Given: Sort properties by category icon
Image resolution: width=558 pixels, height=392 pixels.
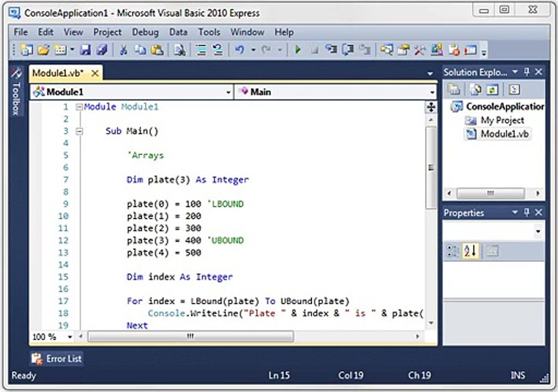Looking at the screenshot, I should pyautogui.click(x=453, y=251).
